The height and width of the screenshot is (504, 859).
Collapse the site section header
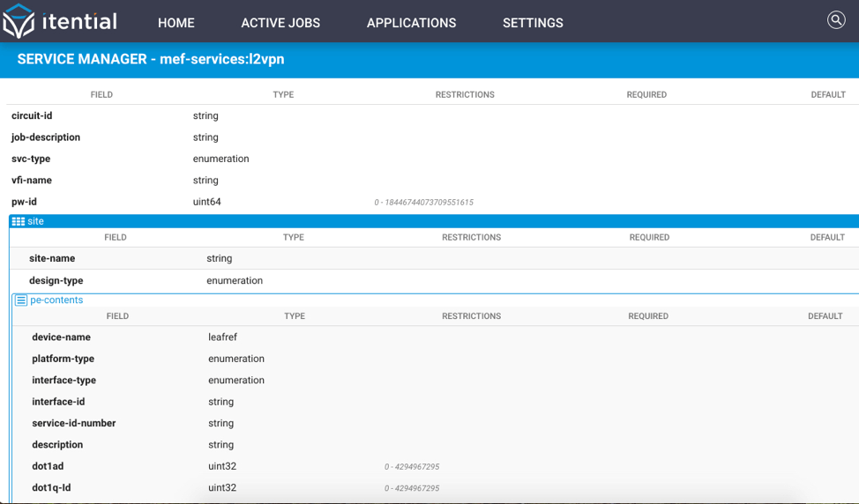[434, 222]
